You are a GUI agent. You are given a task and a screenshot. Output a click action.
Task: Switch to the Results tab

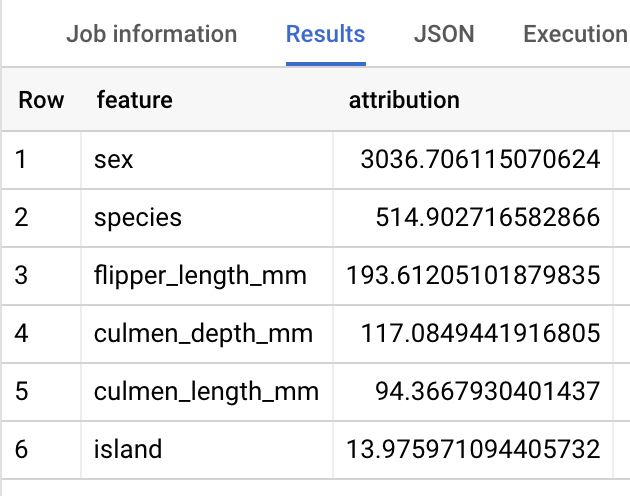[x=325, y=34]
